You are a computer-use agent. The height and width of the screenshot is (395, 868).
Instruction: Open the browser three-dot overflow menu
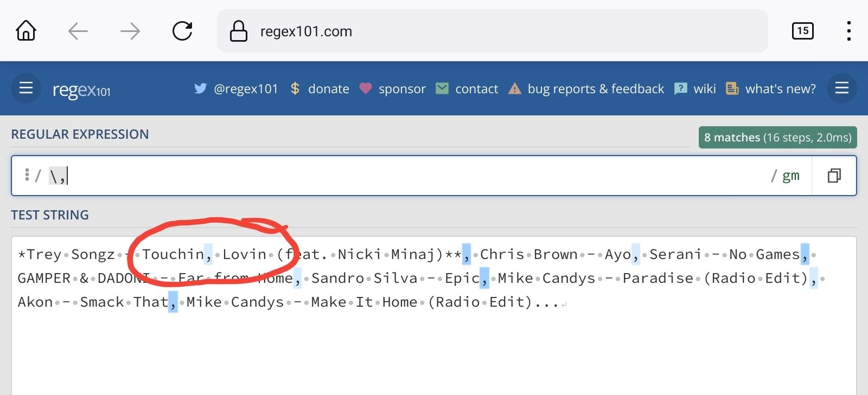[x=848, y=31]
